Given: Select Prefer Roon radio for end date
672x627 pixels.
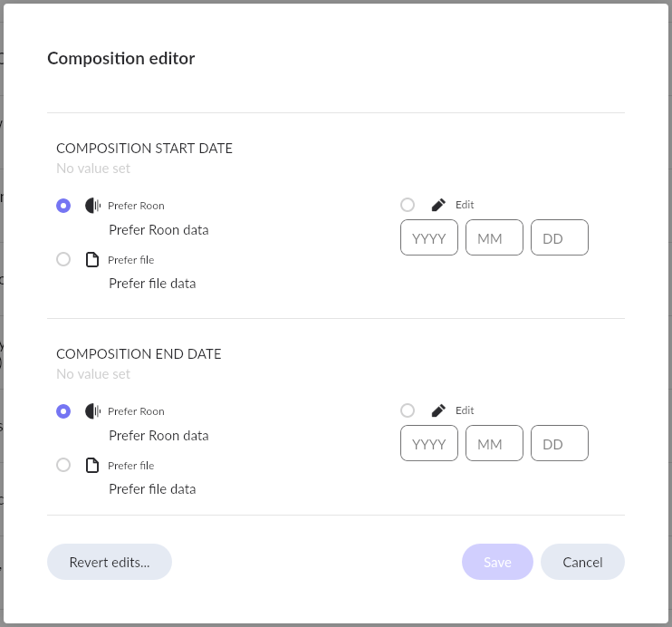Looking at the screenshot, I should tap(63, 411).
